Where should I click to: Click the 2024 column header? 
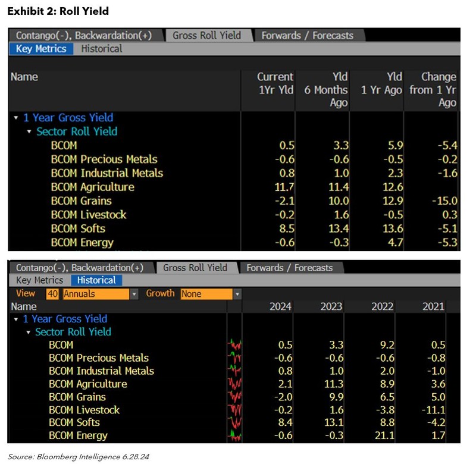tap(280, 307)
